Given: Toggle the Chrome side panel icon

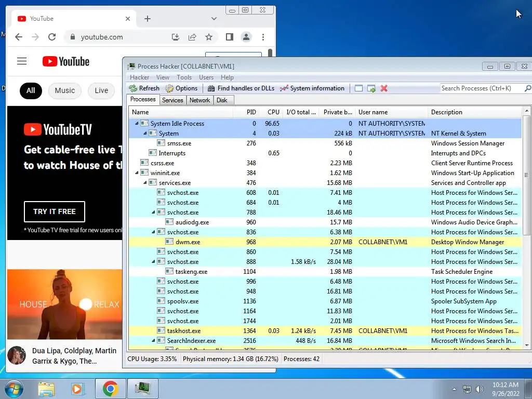Looking at the screenshot, I should coord(229,37).
